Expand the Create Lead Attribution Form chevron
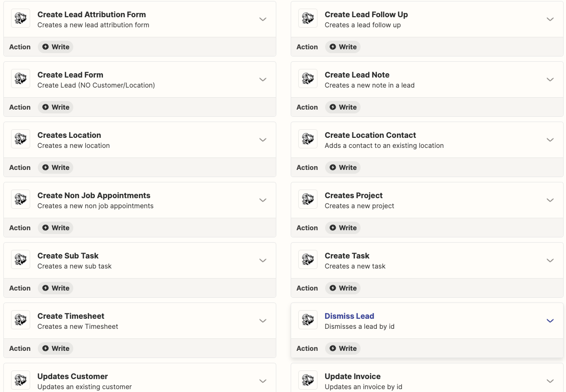The width and height of the screenshot is (566, 392). point(263,19)
